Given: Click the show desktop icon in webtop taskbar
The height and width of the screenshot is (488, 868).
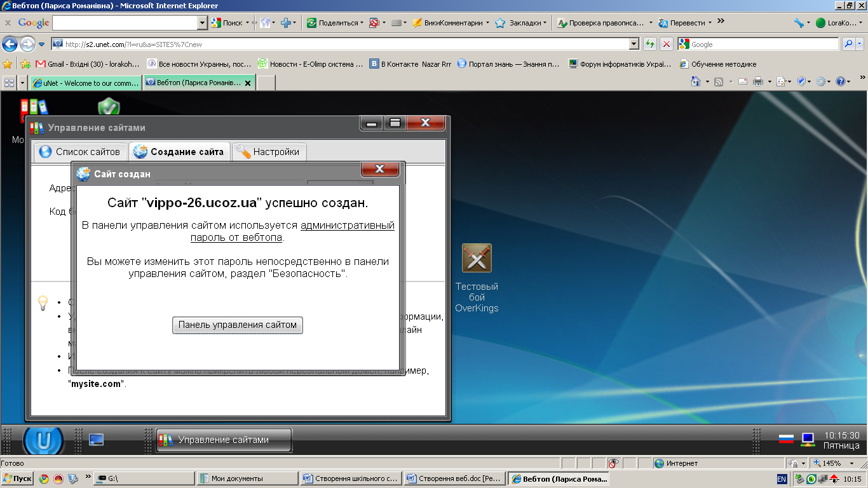Looking at the screenshot, I should [96, 440].
